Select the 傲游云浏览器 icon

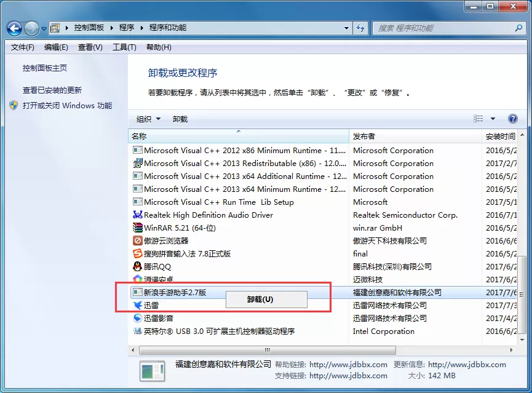[137, 240]
